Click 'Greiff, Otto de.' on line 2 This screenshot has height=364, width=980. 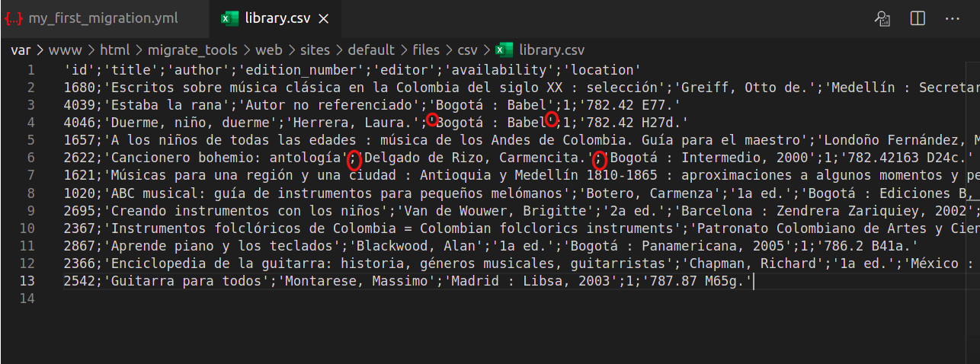coord(745,88)
